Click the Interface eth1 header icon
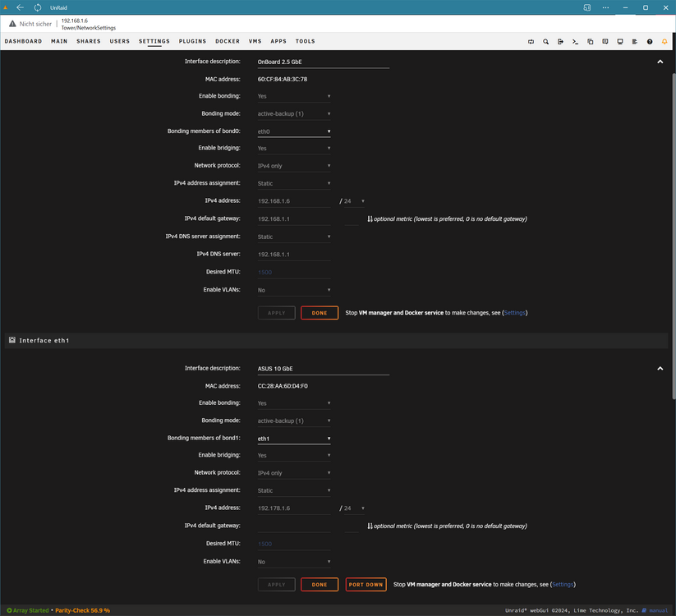The height and width of the screenshot is (616, 676). click(12, 340)
